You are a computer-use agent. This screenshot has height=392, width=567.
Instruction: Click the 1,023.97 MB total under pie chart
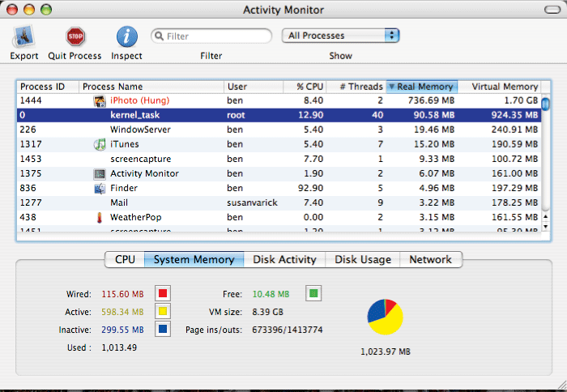coord(386,352)
